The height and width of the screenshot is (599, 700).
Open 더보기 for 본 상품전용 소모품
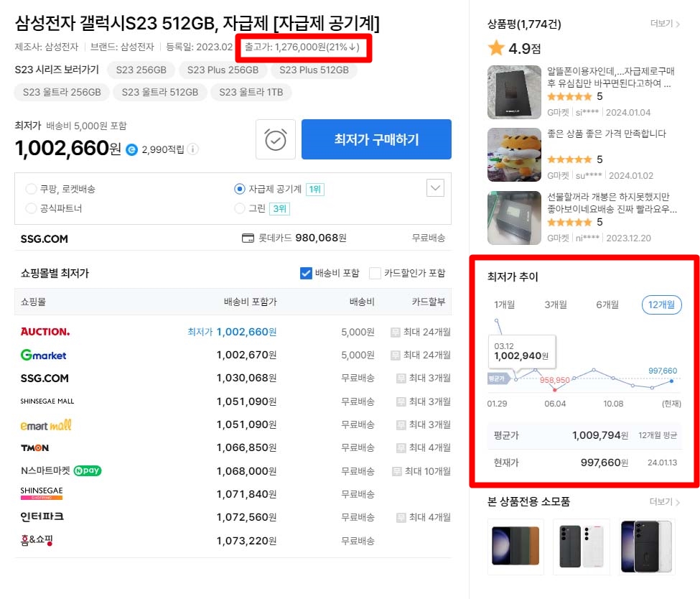(664, 501)
